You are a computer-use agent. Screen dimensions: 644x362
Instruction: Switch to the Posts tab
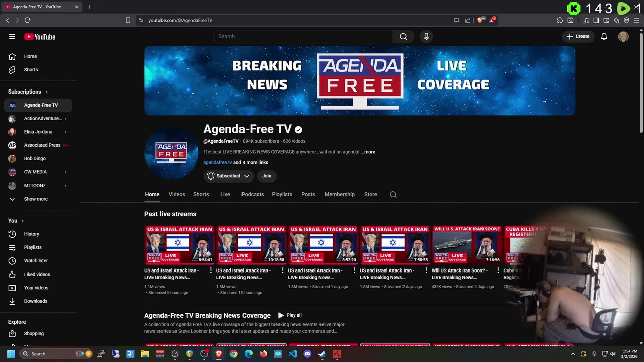coord(308,194)
